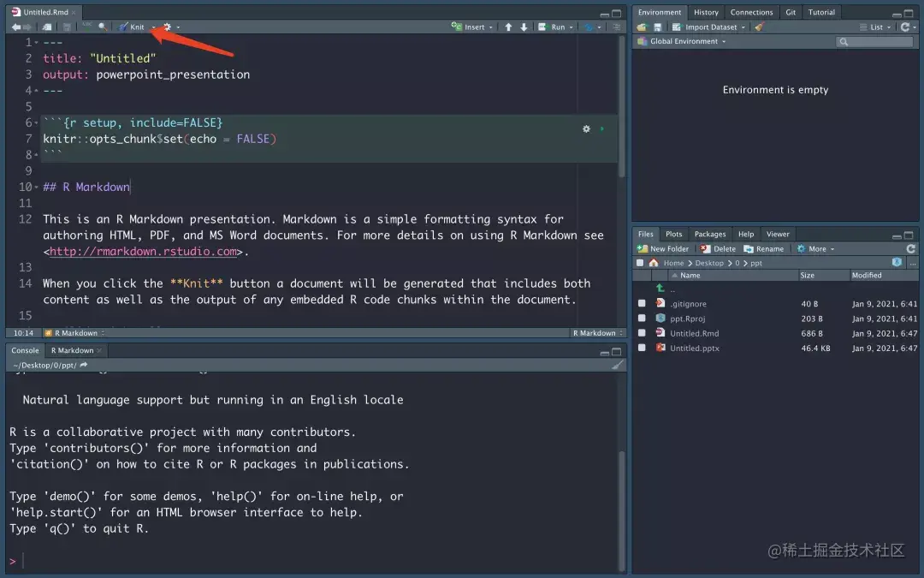The height and width of the screenshot is (578, 924).
Task: Check the Untitled.pptx file checkbox
Action: click(x=642, y=348)
